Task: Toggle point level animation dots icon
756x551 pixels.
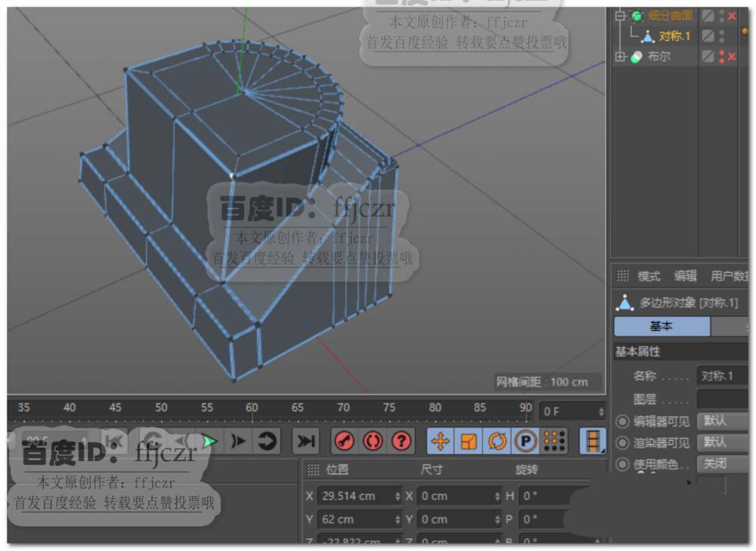Action: click(554, 441)
